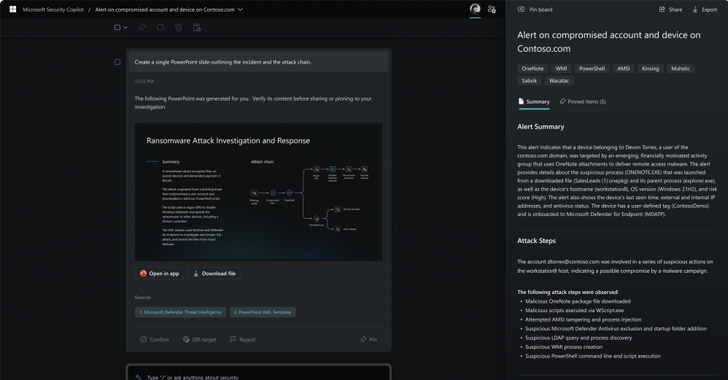Viewport: 728px width, 380px height.
Task: Switch to the Summary tab
Action: tap(534, 101)
